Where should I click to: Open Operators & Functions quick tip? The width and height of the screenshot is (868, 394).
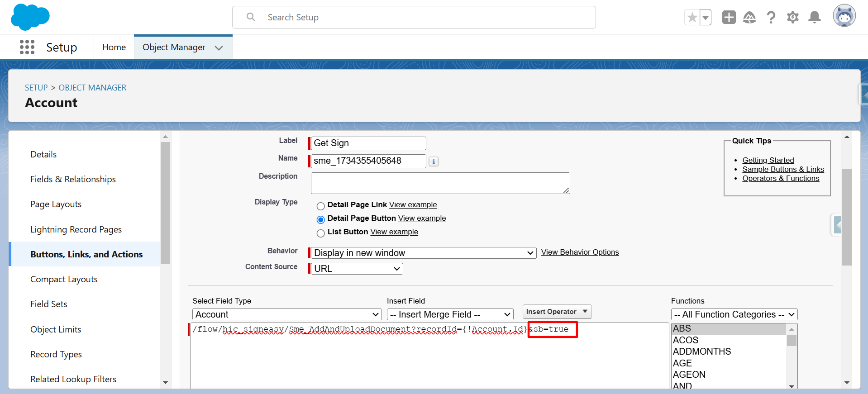pos(781,178)
